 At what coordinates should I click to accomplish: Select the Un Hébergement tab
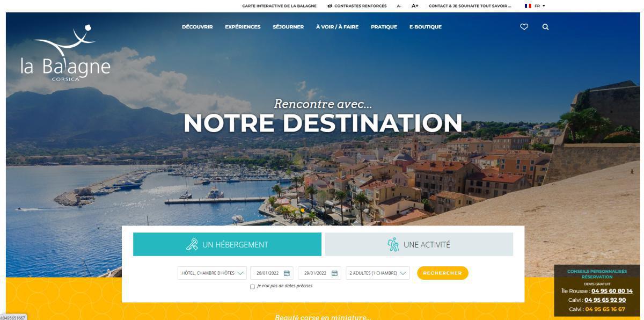coord(227,244)
